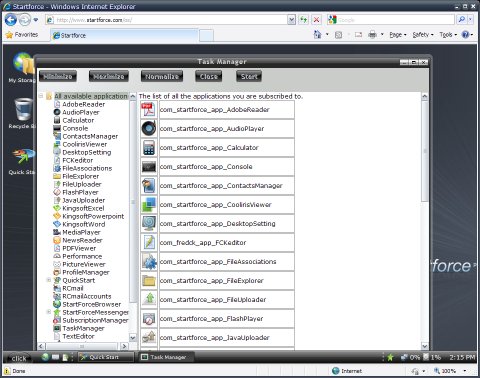Select the Startforce browser tab
This screenshot has width=480, height=378.
click(x=124, y=35)
